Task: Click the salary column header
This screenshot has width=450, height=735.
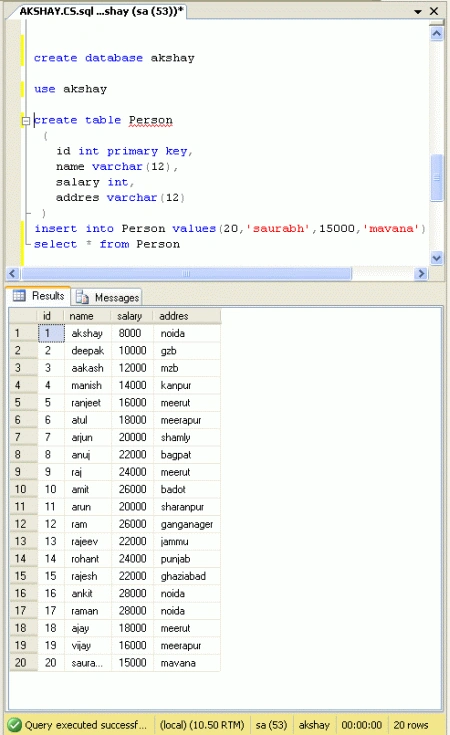Action: click(x=132, y=316)
